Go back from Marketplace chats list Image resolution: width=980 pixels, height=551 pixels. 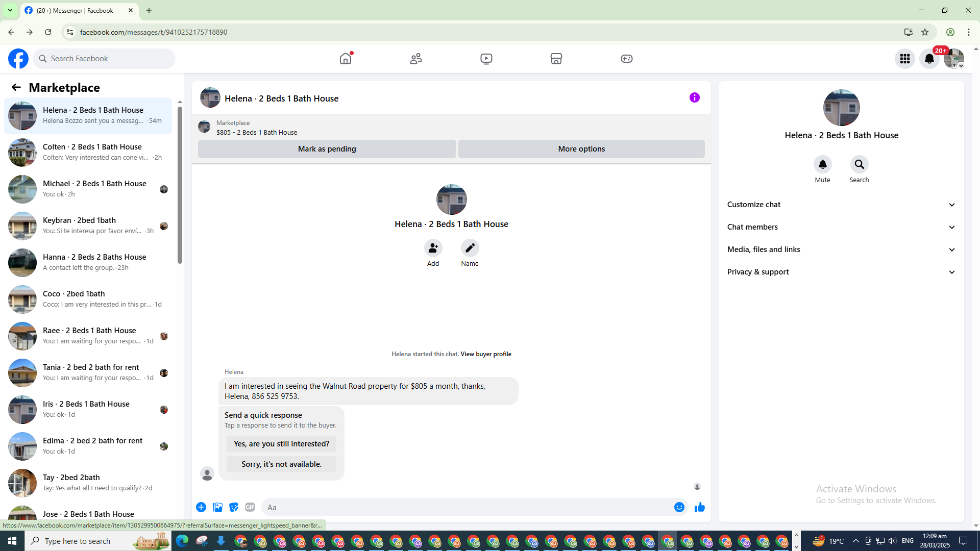coord(16,87)
